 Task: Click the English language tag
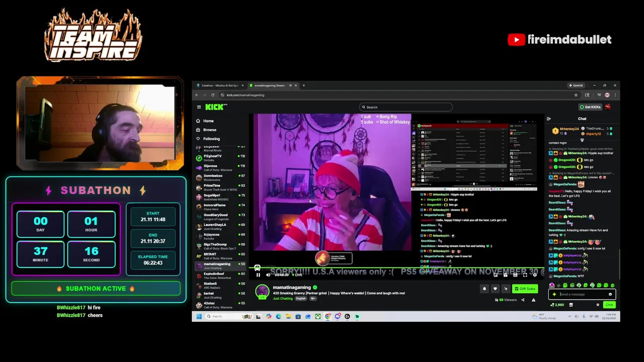pyautogui.click(x=301, y=299)
